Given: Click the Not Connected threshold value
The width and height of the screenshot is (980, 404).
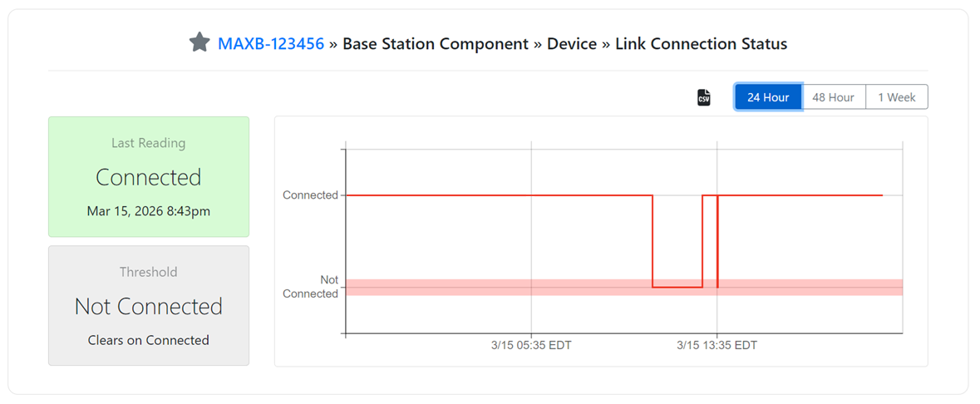Looking at the screenshot, I should 149,306.
